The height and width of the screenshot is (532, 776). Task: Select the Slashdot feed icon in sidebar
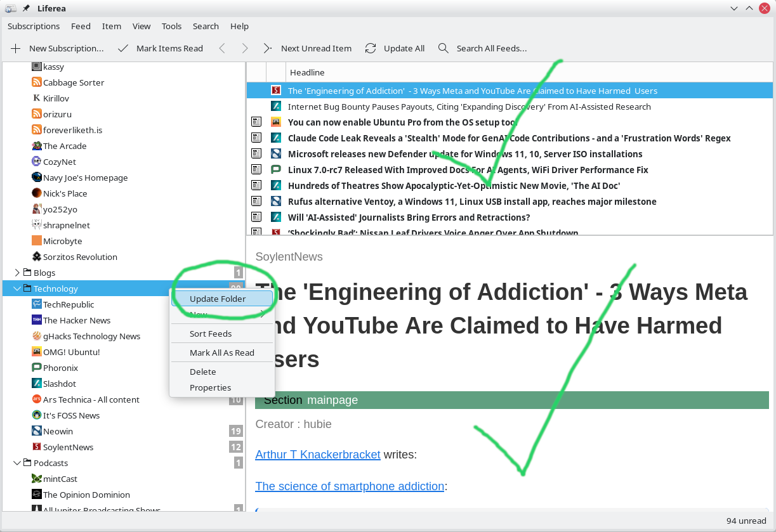point(37,384)
